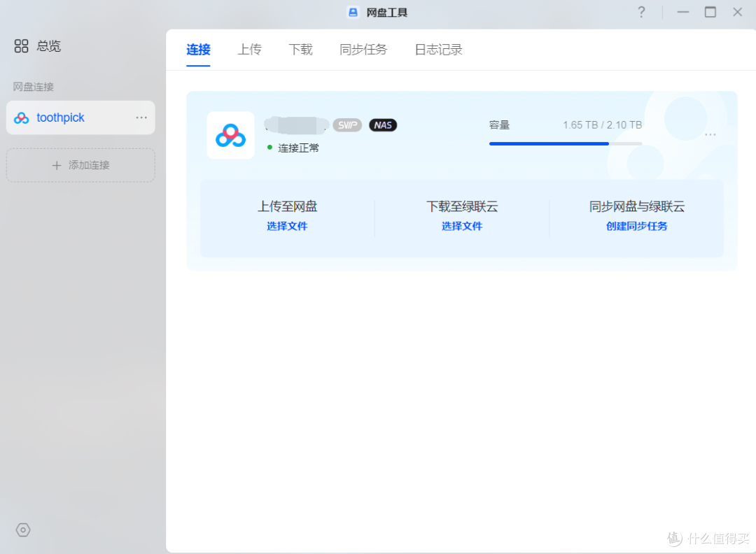Click the 容量 label

499,125
